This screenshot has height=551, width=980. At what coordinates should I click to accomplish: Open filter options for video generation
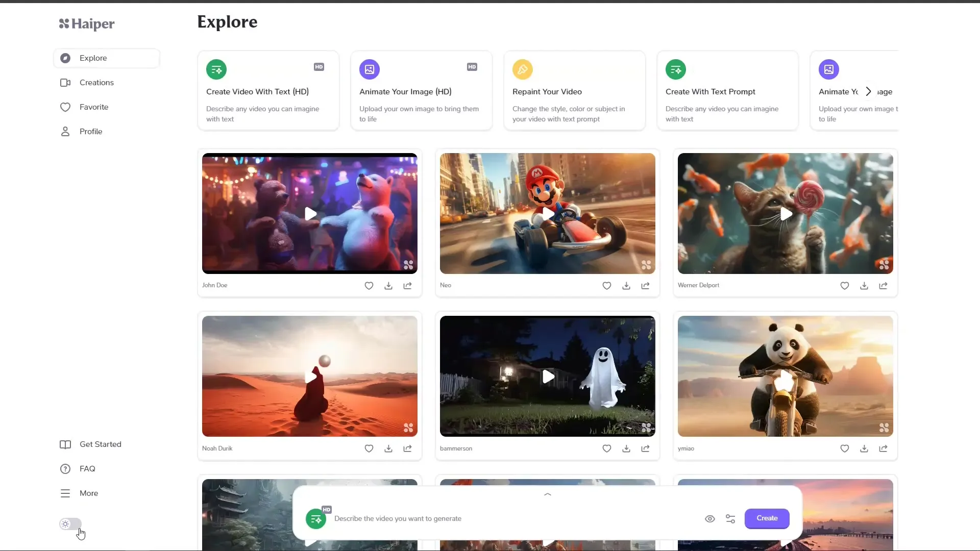tap(730, 518)
